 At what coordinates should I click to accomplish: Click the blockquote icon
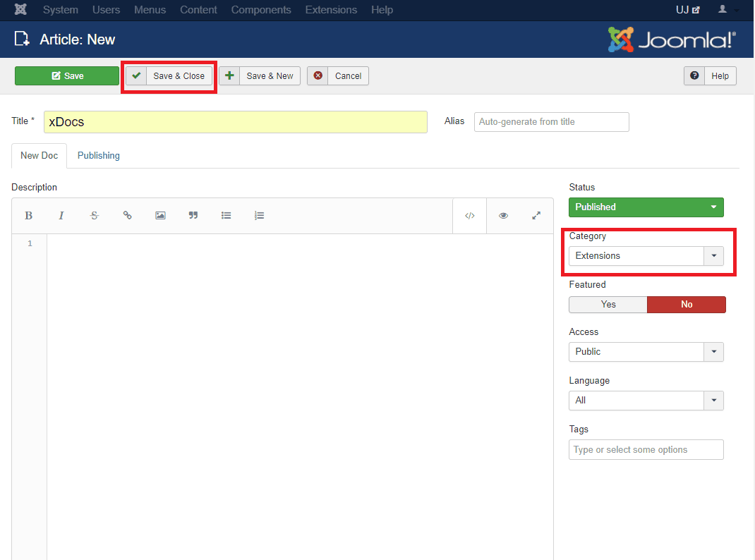pos(193,216)
